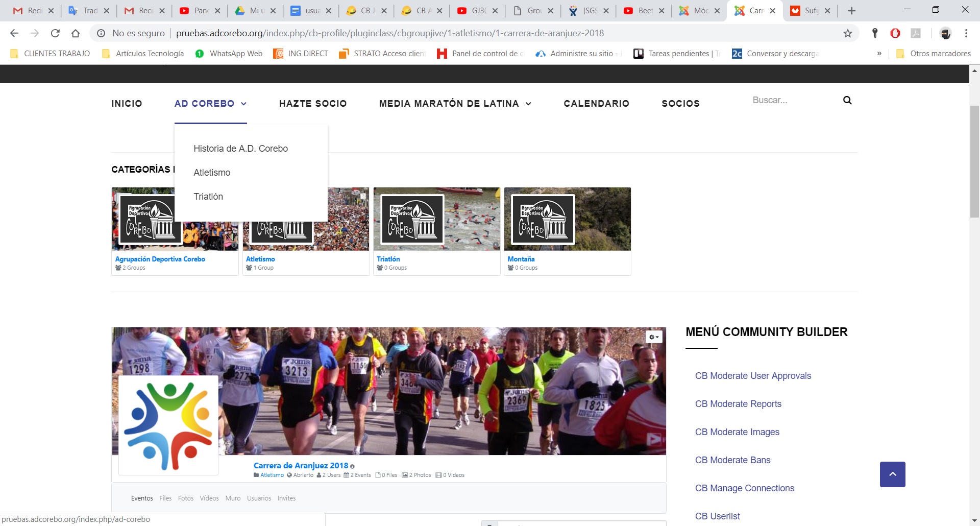Click the key-shaped extension icon

click(x=875, y=33)
